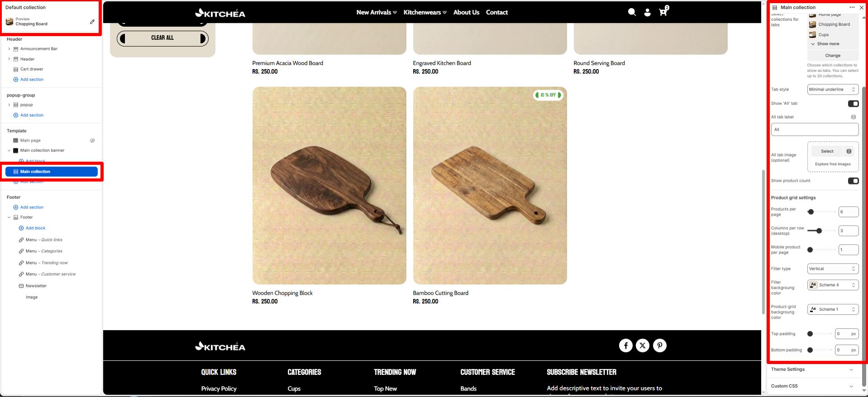Viewport: 868px width, 397px height.
Task: Click the All tab label input field
Action: pyautogui.click(x=814, y=129)
